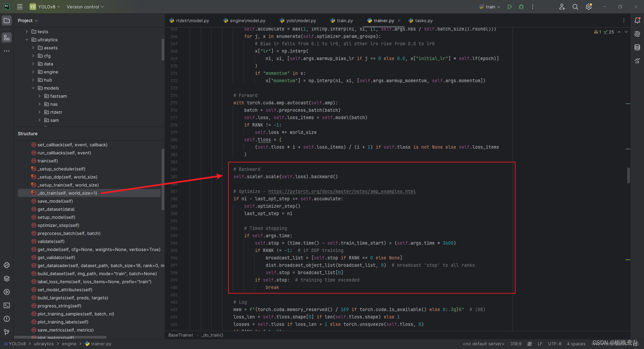The height and width of the screenshot is (349, 644).
Task: Click the editor vertical scrollbar thumb
Action: [628, 176]
